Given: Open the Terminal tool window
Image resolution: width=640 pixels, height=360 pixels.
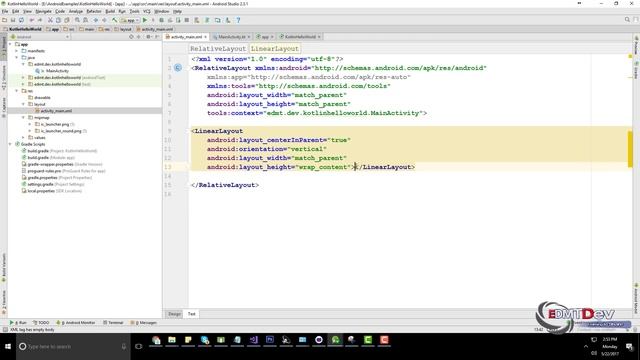Looking at the screenshot, I should 113,322.
